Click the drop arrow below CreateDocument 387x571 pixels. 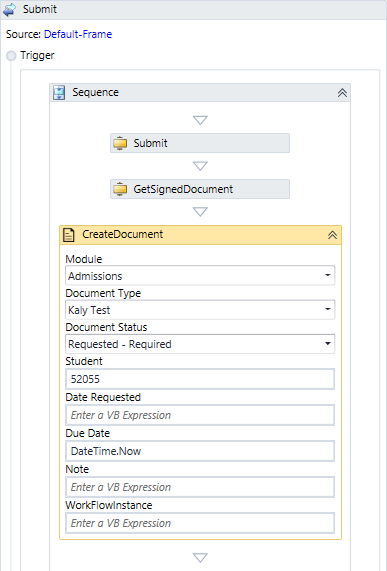[x=200, y=558]
